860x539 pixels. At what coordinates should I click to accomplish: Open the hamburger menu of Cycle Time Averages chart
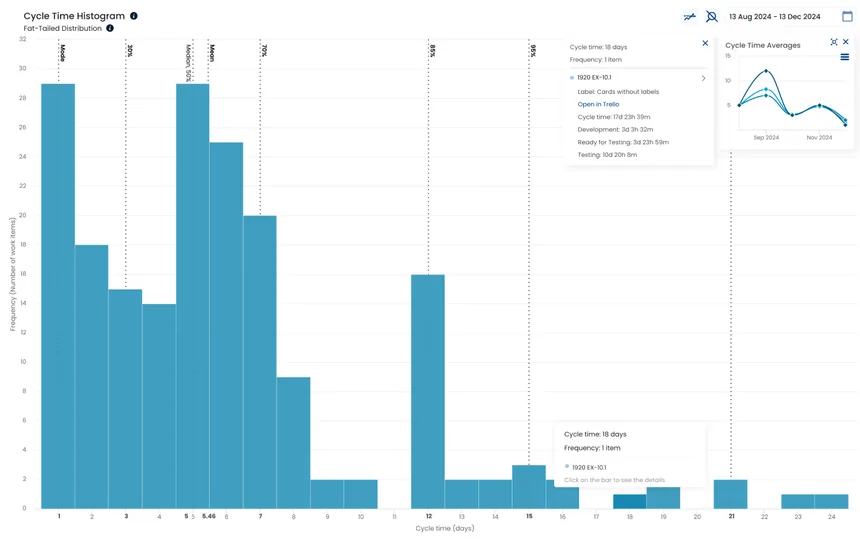[x=845, y=57]
